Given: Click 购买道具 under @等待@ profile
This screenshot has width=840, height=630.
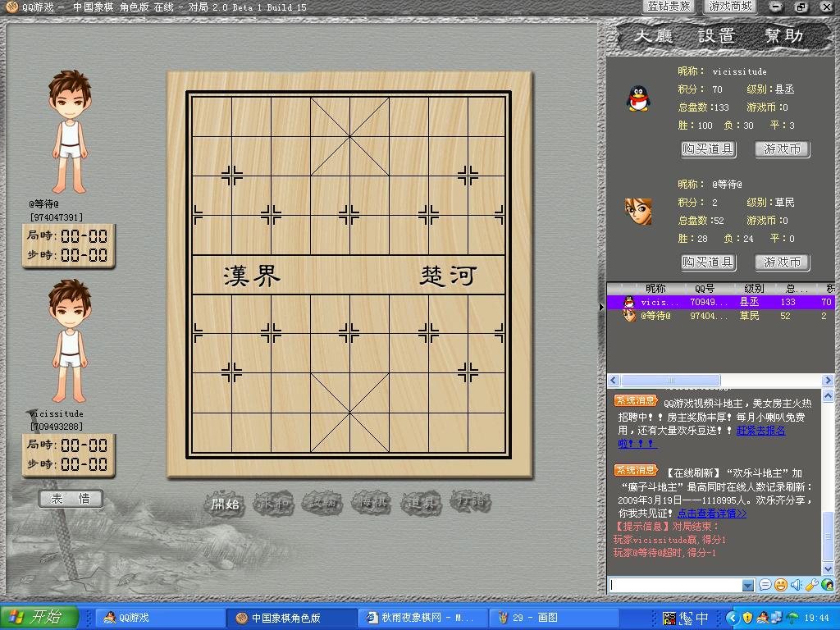Looking at the screenshot, I should pyautogui.click(x=708, y=262).
